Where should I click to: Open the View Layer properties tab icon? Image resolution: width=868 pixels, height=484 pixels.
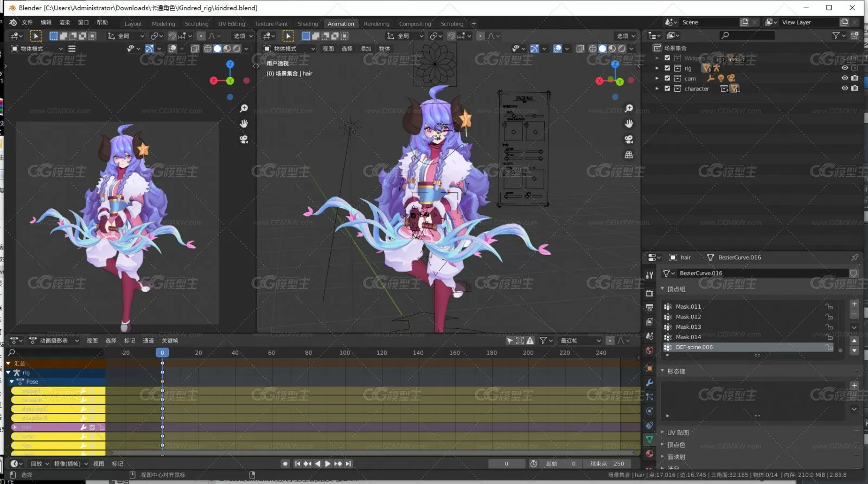[649, 322]
